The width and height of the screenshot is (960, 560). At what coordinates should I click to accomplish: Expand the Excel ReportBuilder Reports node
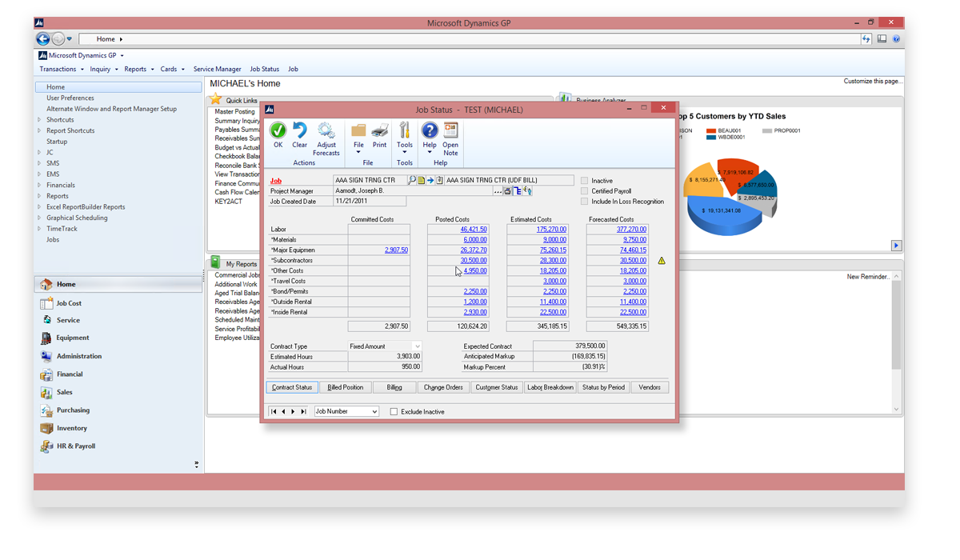coord(39,206)
